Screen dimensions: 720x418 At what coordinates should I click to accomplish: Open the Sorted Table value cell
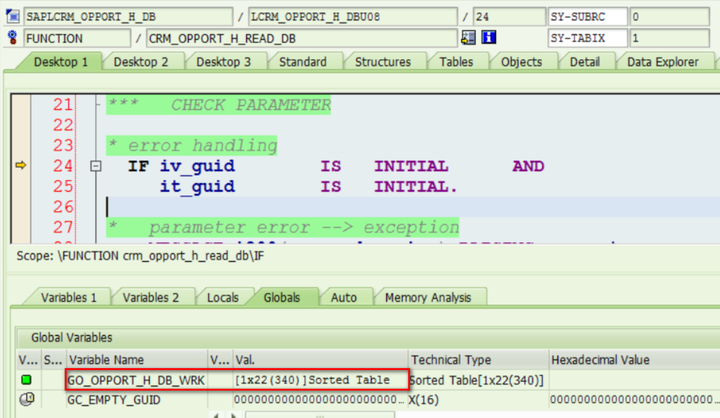coord(312,380)
